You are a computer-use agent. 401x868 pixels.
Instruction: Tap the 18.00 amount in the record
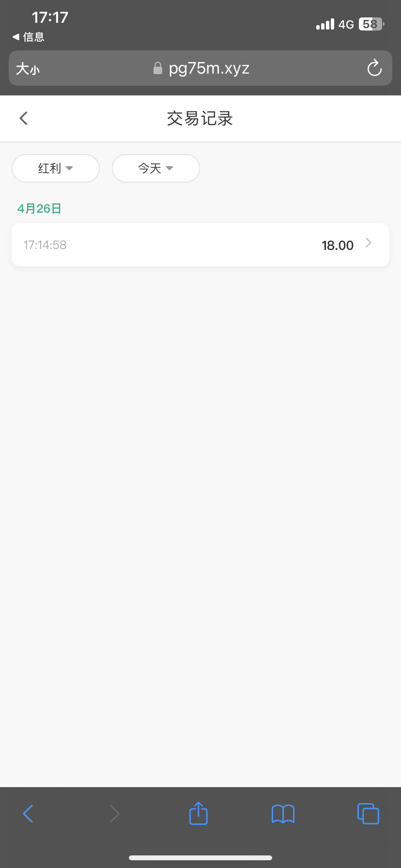[x=338, y=246]
